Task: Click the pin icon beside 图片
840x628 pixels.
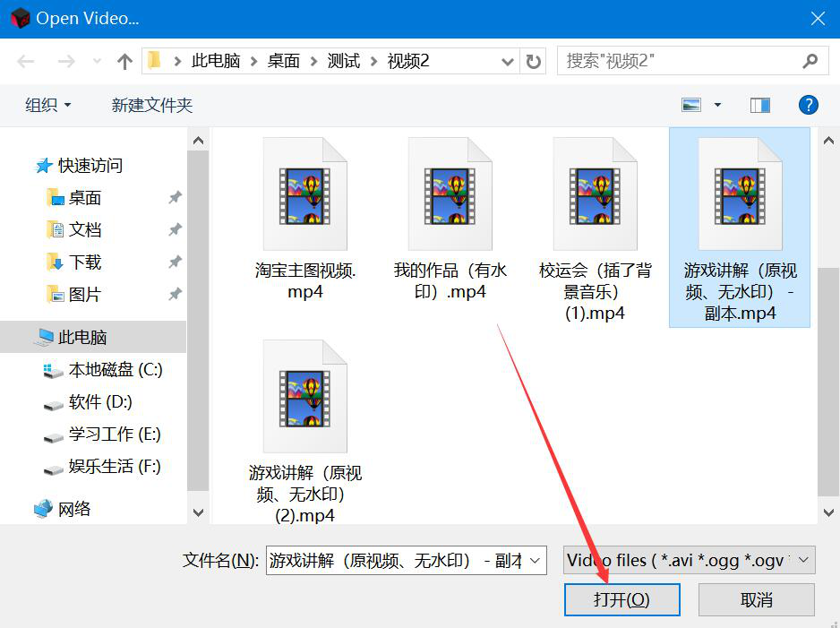Action: (x=175, y=294)
